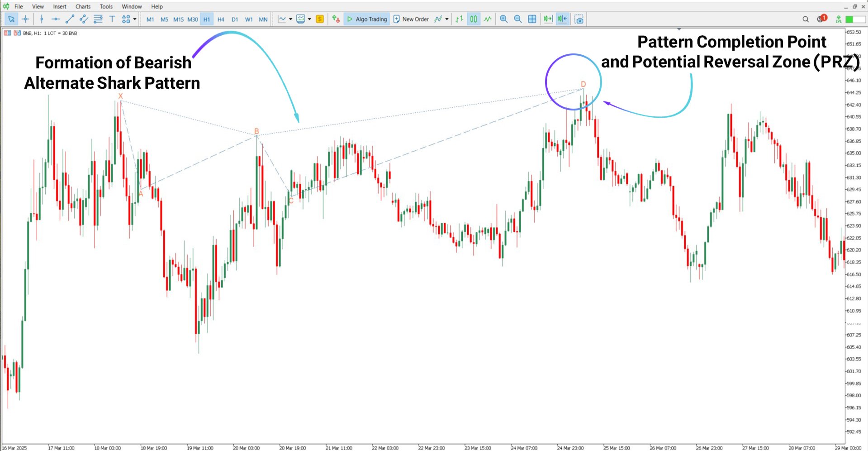Screen dimensions: 868x451
Task: Select the cursor arrow tool
Action: pos(11,19)
